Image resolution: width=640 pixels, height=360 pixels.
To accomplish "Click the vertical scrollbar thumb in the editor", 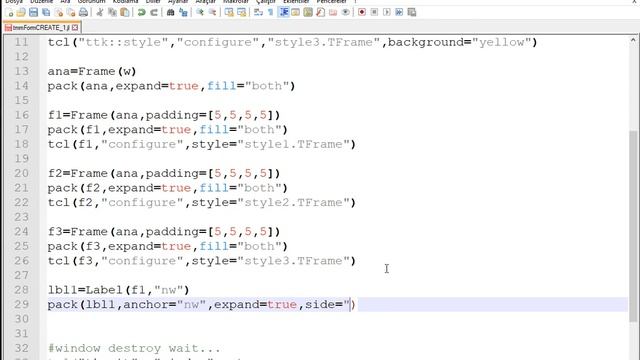I will [x=633, y=226].
